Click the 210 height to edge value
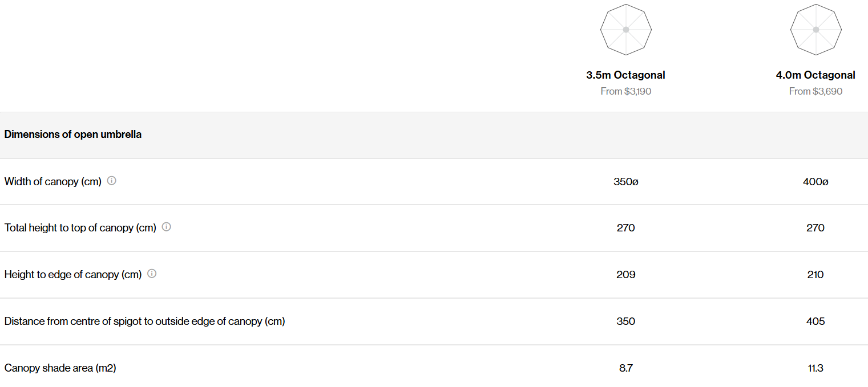The image size is (868, 387). point(815,275)
